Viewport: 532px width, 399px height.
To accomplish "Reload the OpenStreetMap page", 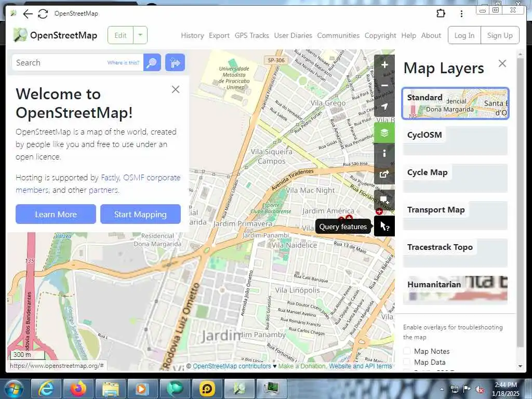I will pos(43,14).
